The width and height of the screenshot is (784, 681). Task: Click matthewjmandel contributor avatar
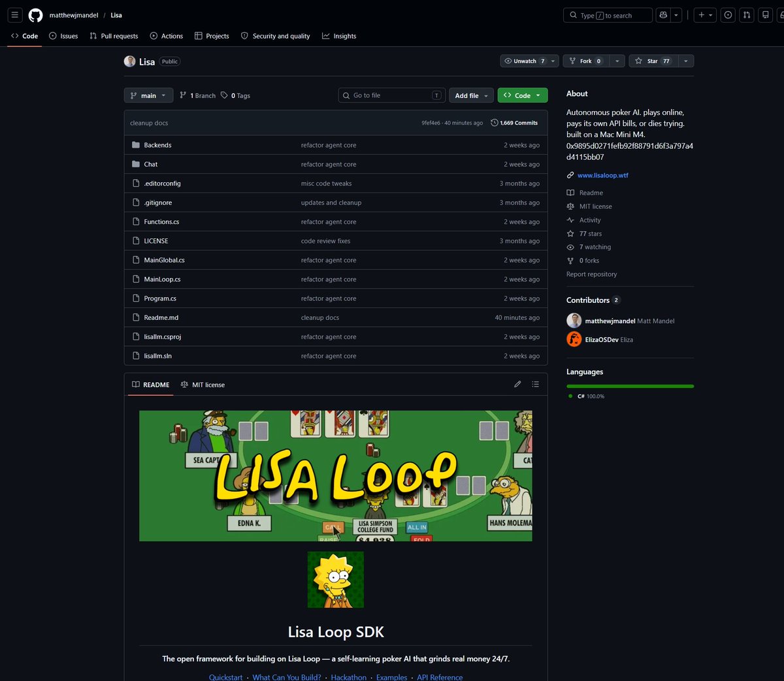574,321
